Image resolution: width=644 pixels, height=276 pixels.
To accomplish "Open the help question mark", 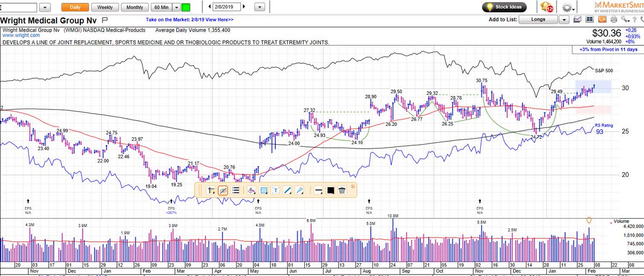I will [634, 19].
